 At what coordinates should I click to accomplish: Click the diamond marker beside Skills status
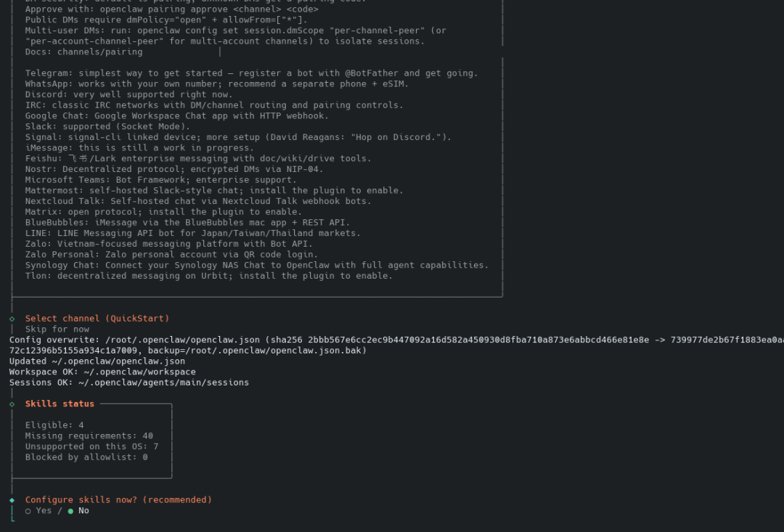point(12,404)
